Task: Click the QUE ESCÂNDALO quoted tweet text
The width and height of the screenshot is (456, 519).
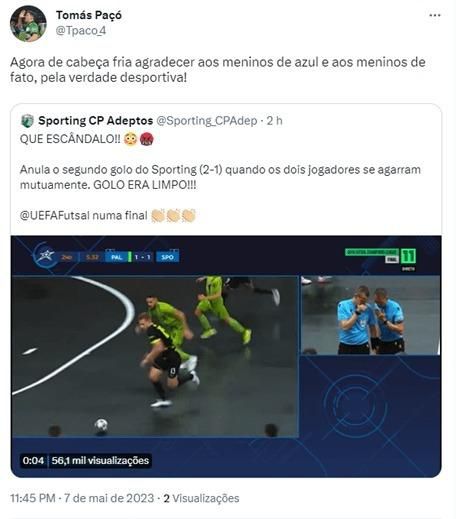Action: click(70, 139)
